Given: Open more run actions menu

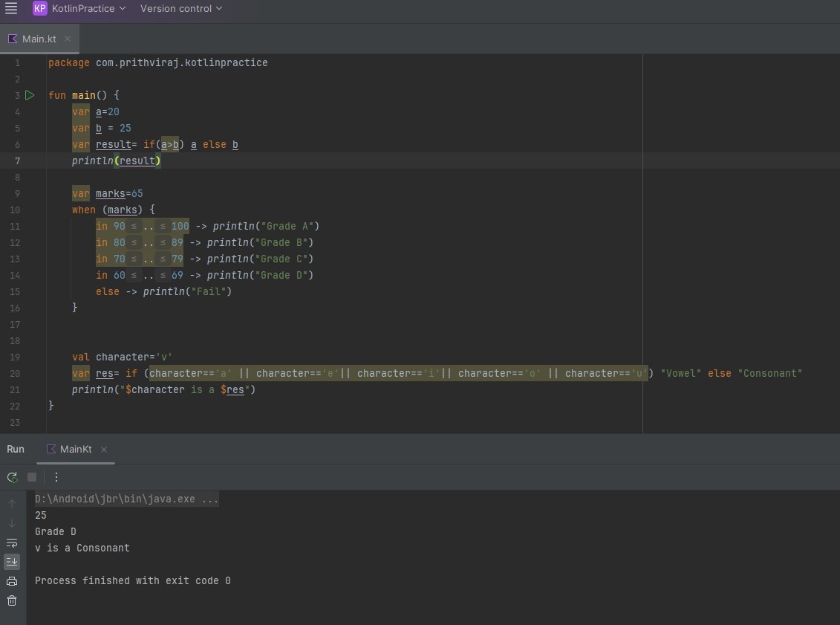Looking at the screenshot, I should click(56, 477).
